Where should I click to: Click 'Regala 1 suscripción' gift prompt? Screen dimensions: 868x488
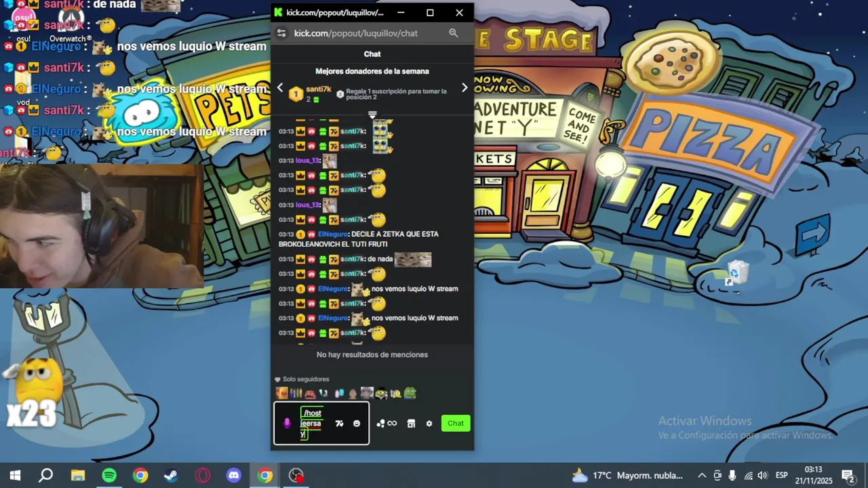pos(396,94)
